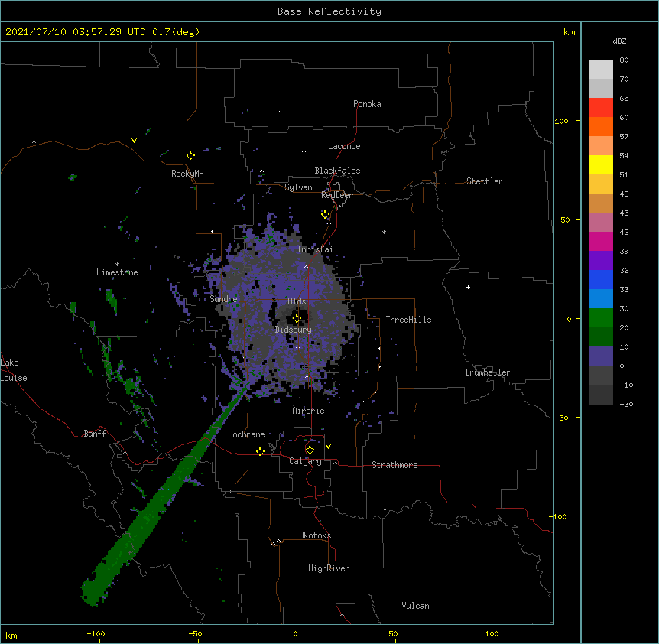This screenshot has height=644, width=659.
Task: Click the Sylvan label
Action: click(298, 187)
